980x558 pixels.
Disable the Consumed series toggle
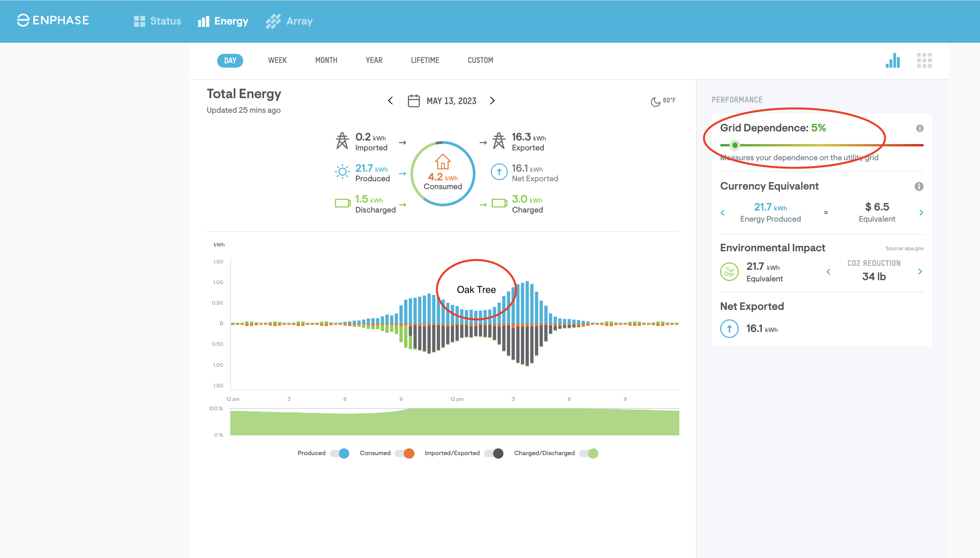pyautogui.click(x=405, y=454)
